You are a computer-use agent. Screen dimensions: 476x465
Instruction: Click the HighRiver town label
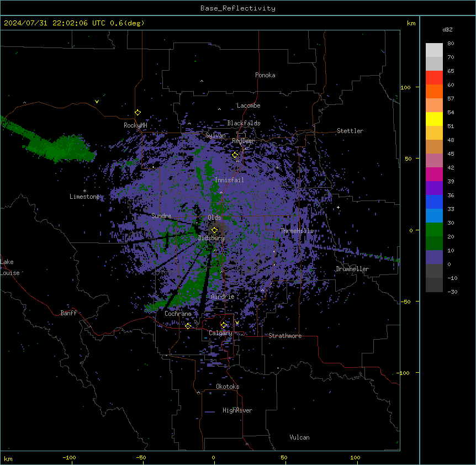point(237,410)
